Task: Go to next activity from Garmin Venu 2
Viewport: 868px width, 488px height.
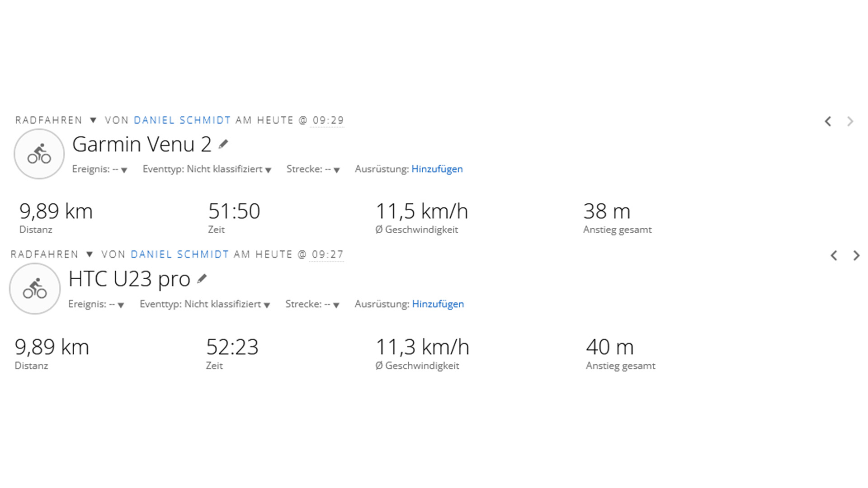Action: (x=850, y=121)
